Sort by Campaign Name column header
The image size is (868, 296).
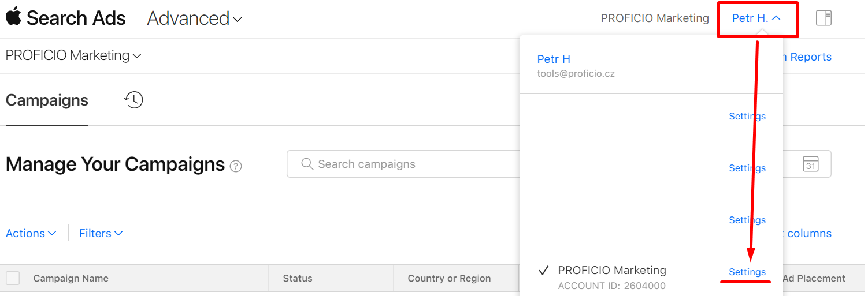[71, 278]
